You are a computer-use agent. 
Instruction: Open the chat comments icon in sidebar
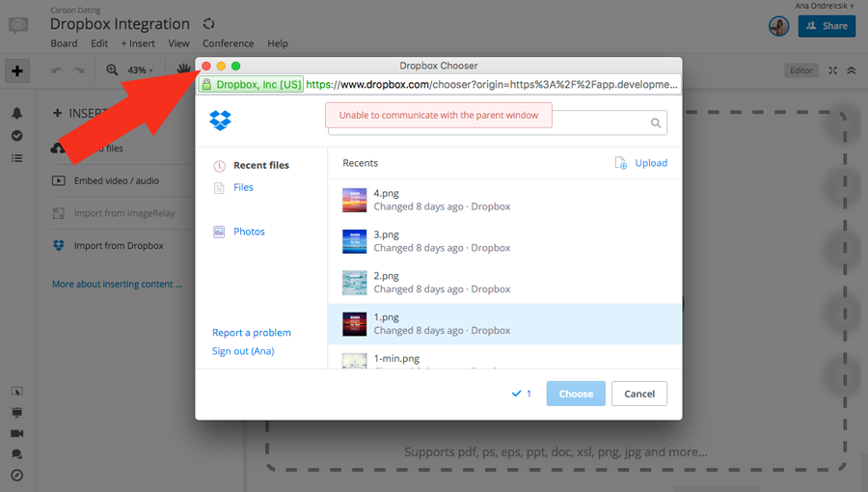[17, 454]
